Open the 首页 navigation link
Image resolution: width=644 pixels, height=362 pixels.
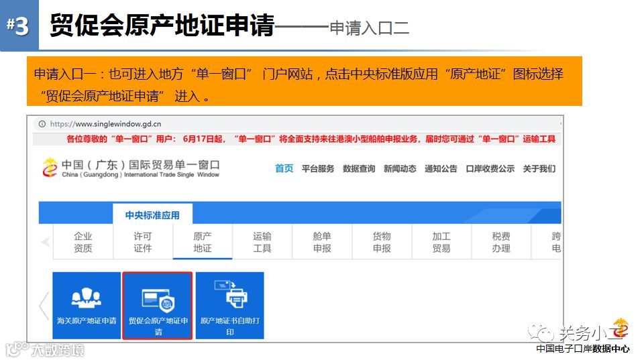point(284,169)
